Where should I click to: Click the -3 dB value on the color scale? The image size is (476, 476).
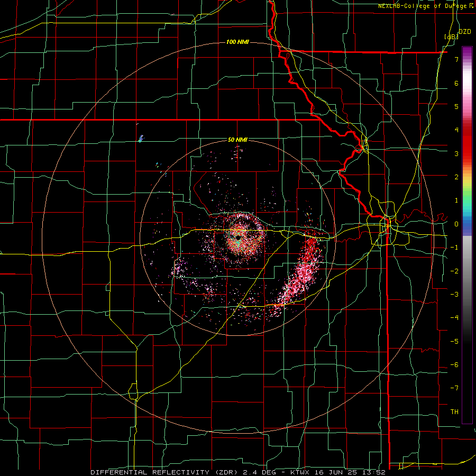(454, 295)
